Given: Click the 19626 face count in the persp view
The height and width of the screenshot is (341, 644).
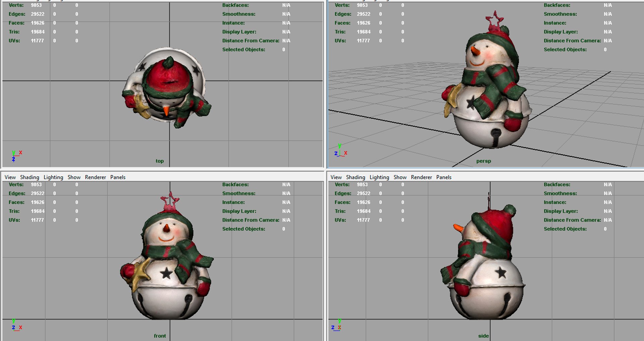Looking at the screenshot, I should (x=364, y=23).
